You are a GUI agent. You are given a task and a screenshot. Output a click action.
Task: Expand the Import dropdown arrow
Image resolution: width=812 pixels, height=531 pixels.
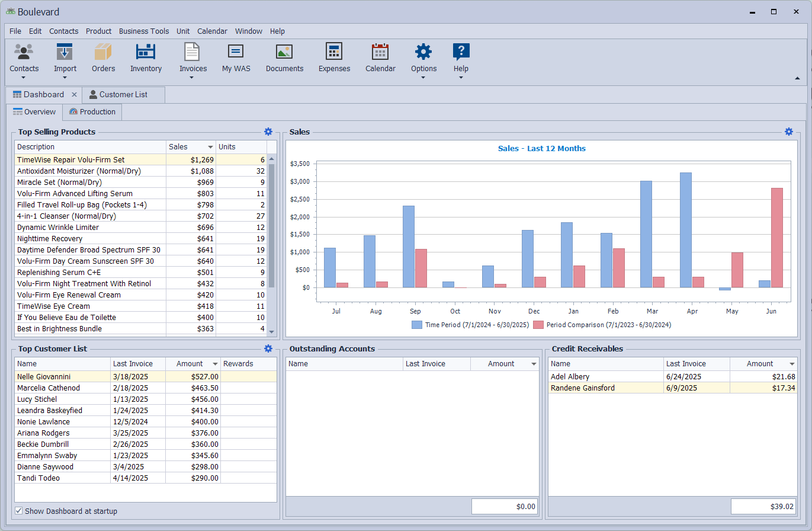[65, 78]
